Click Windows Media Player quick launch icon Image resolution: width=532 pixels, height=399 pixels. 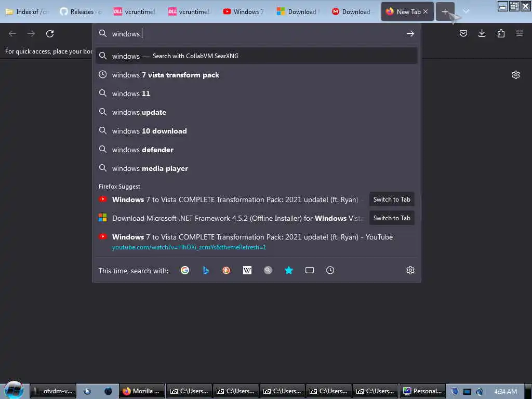coord(87,391)
